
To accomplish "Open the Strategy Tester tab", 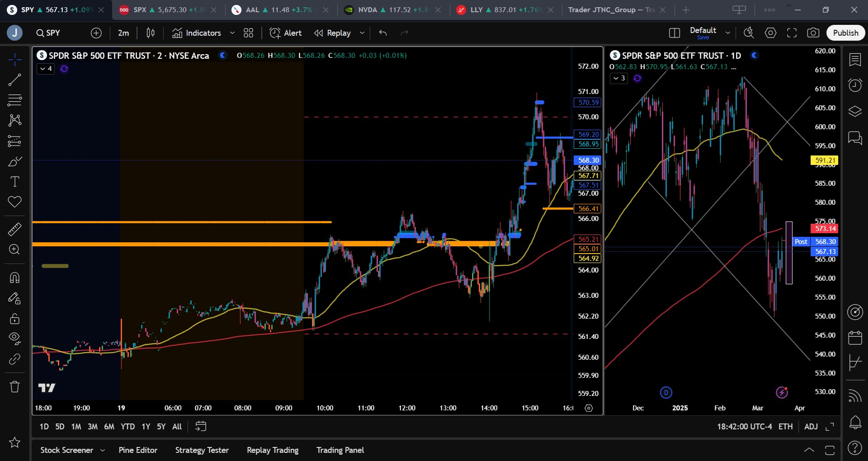I will click(202, 450).
